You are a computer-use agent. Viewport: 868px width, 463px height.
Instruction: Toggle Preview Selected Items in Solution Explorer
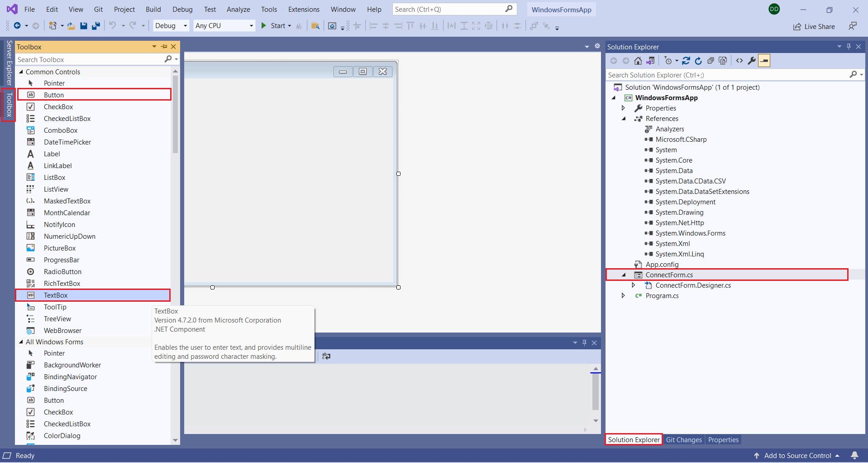click(764, 61)
